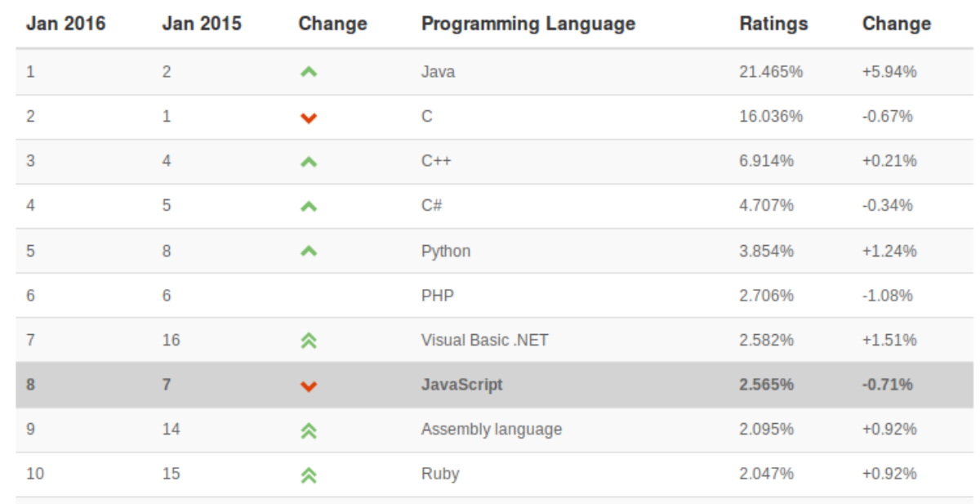Click the green up arrow in Java row
This screenshot has width=980, height=504.
point(308,73)
